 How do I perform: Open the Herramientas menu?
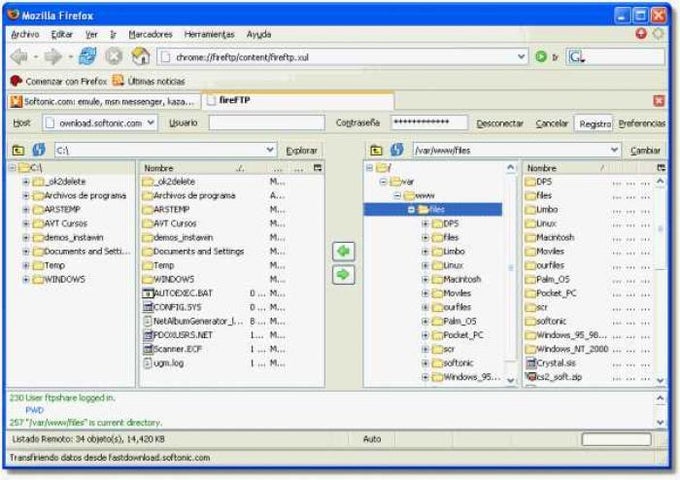click(x=209, y=34)
